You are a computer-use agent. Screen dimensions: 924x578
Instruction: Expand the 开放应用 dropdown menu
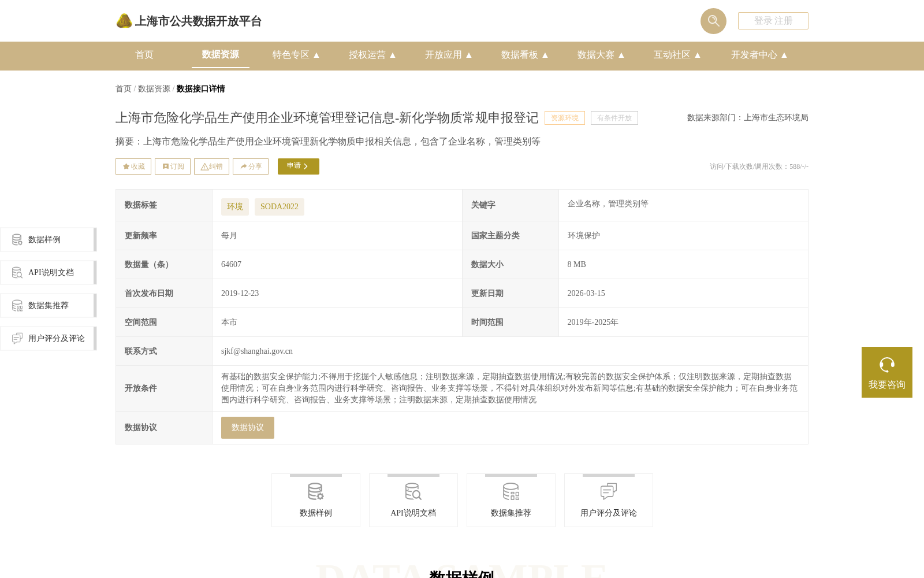448,55
